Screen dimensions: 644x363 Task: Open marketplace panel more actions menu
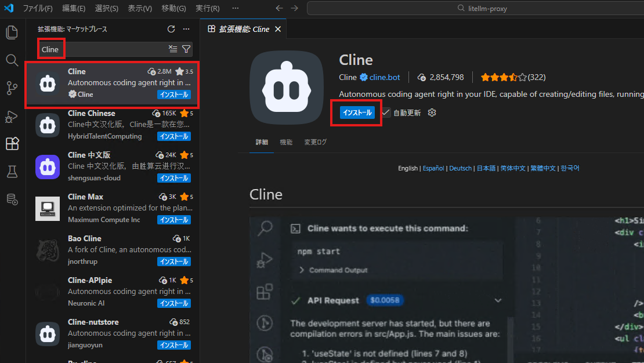coord(186,29)
